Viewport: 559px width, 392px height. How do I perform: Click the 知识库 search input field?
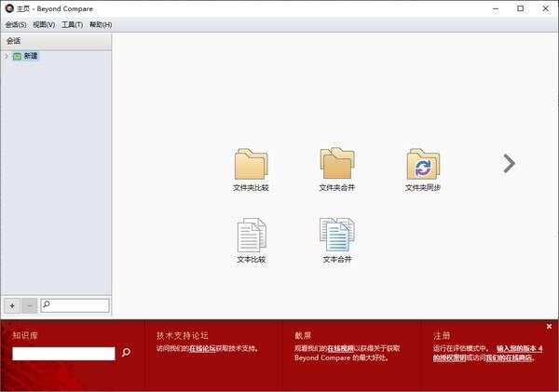pos(63,354)
